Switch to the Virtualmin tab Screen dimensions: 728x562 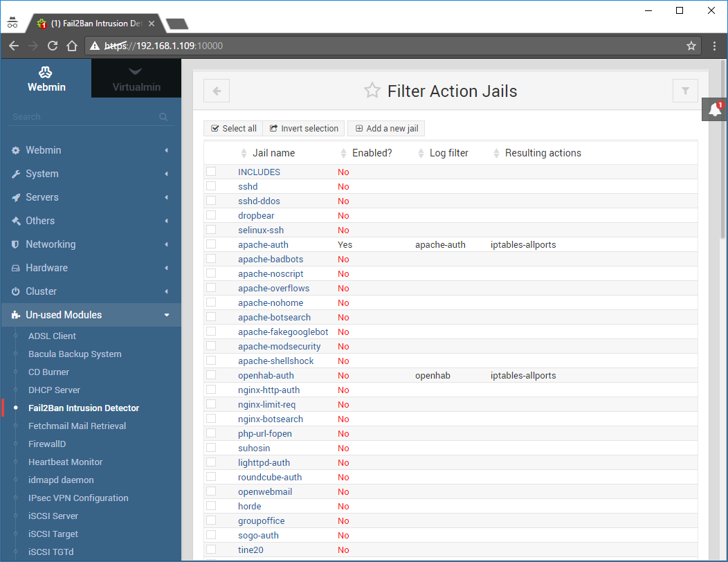coord(136,78)
